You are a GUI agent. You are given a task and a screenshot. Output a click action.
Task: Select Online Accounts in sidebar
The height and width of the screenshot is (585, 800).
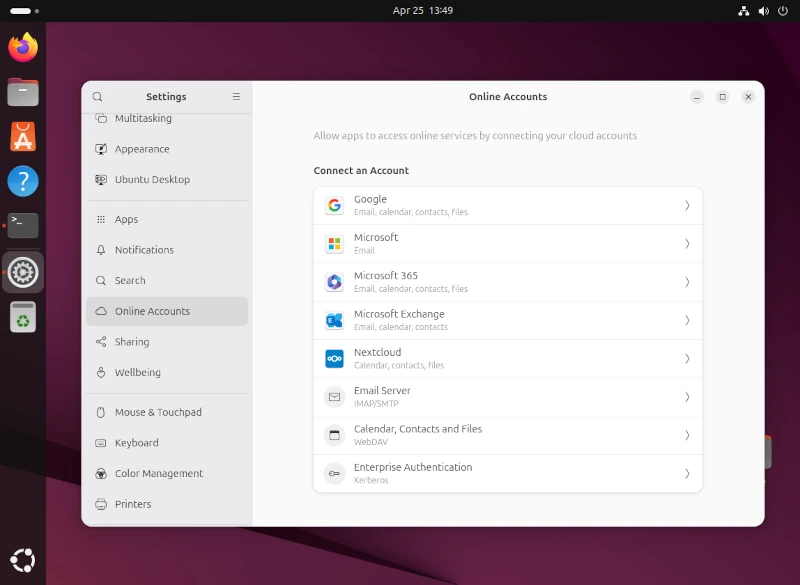pos(167,311)
